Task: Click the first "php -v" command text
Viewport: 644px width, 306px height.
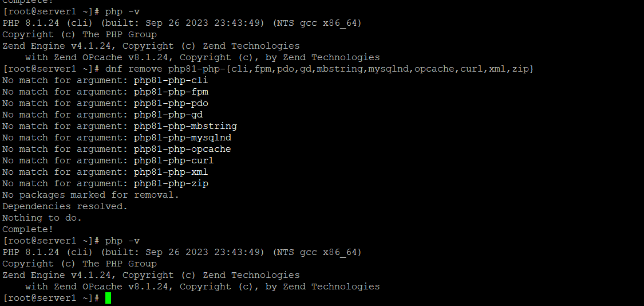Action: (x=123, y=11)
